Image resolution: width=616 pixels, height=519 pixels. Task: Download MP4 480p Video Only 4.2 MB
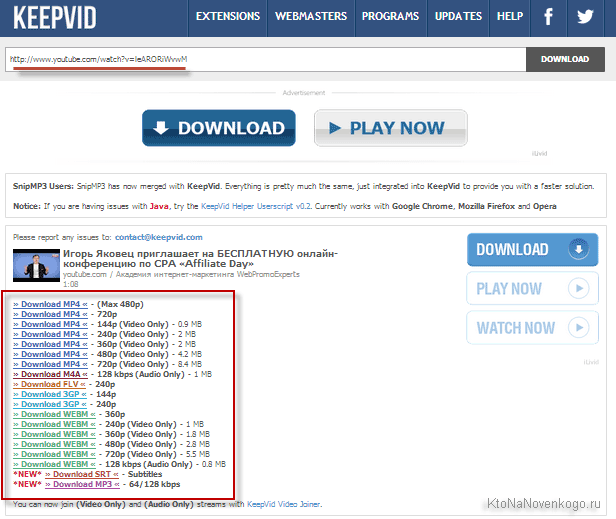50,354
